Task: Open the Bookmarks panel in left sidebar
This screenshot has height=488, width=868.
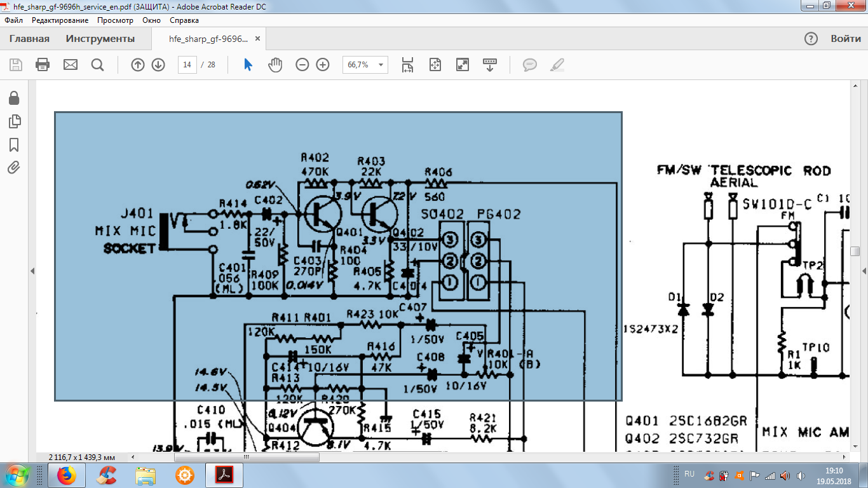Action: (14, 145)
